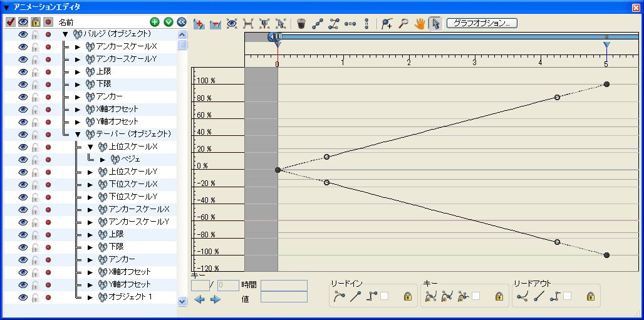The width and height of the screenshot is (644, 320).
Task: Click the fit horizontal range toolbar icon
Action: (x=248, y=24)
